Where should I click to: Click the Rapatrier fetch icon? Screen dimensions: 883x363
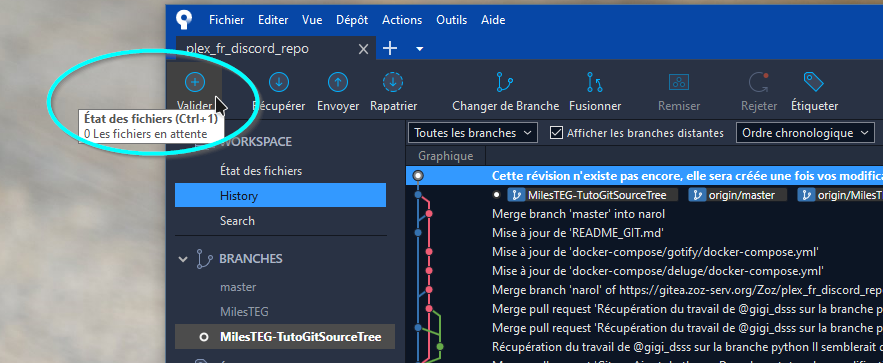pyautogui.click(x=393, y=82)
